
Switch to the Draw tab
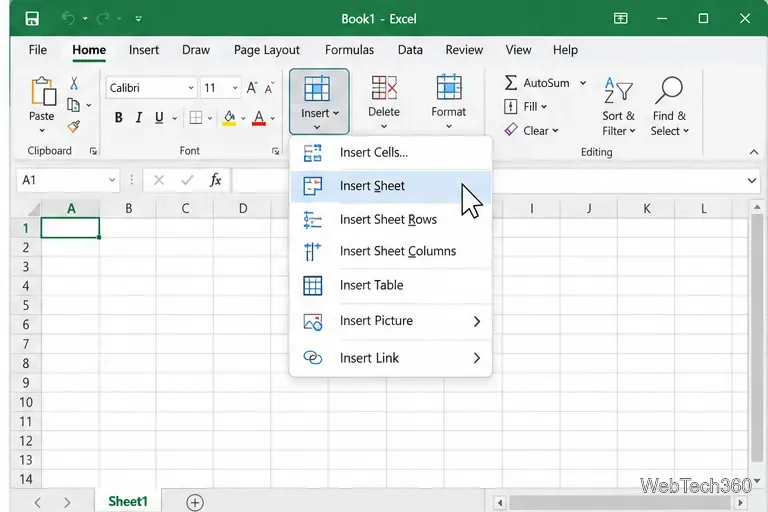pyautogui.click(x=196, y=50)
